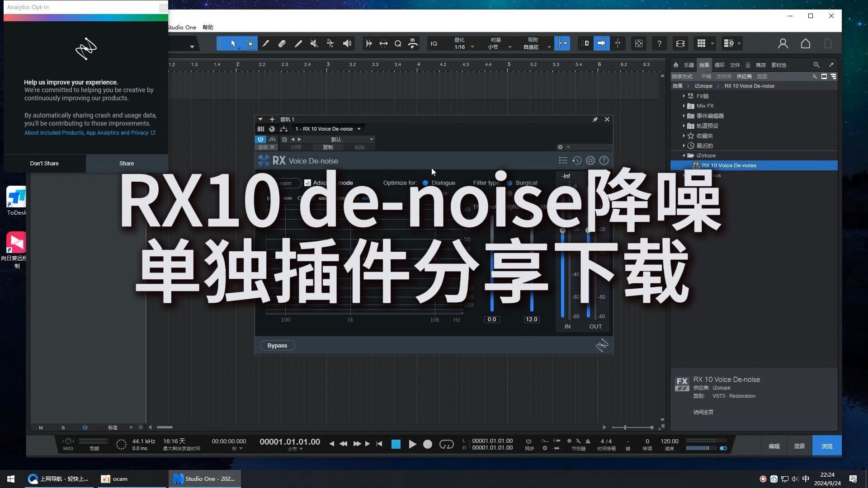Open RX Voice De-noise help icon
The width and height of the screenshot is (868, 488).
pos(604,160)
